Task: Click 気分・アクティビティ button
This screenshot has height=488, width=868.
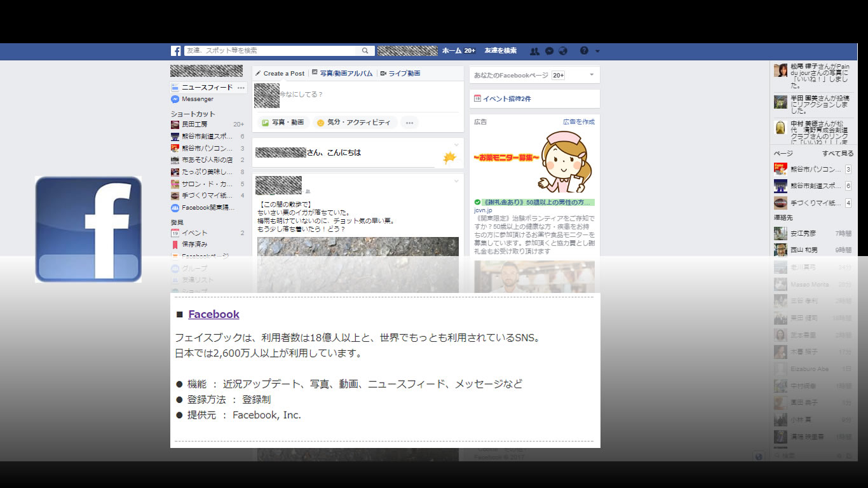Action: tap(355, 123)
